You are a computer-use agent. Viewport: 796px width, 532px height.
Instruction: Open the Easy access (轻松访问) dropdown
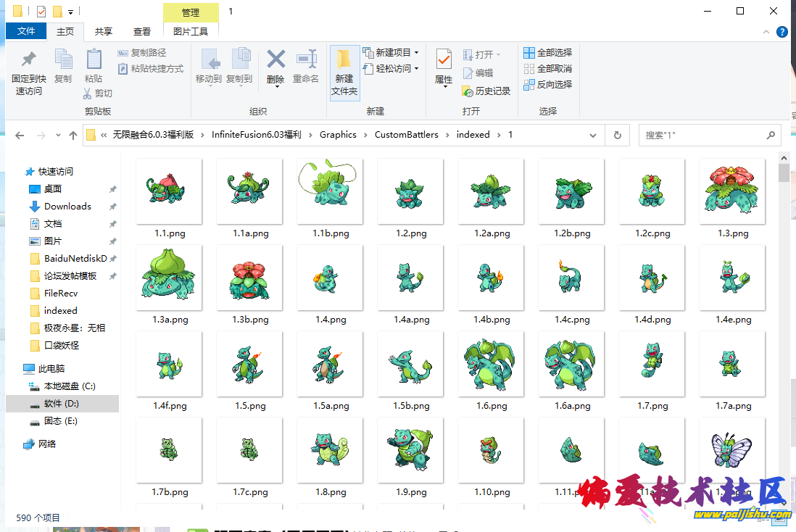pos(390,69)
